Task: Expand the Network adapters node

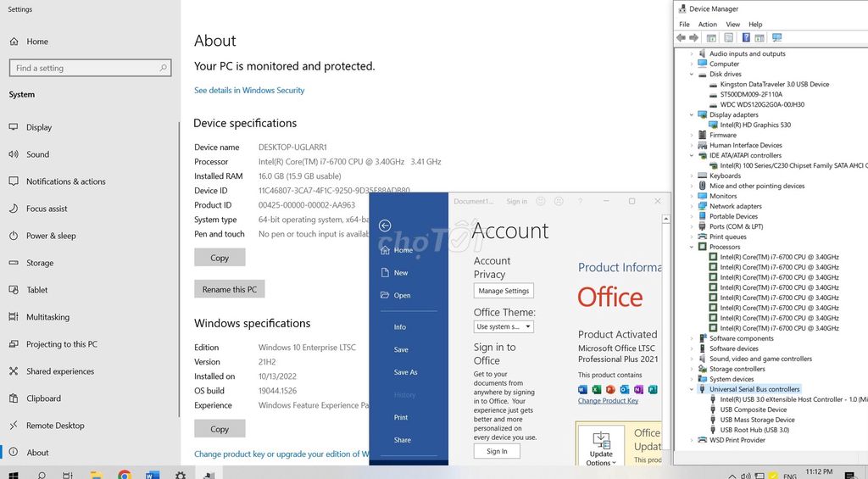Action: pyautogui.click(x=692, y=206)
